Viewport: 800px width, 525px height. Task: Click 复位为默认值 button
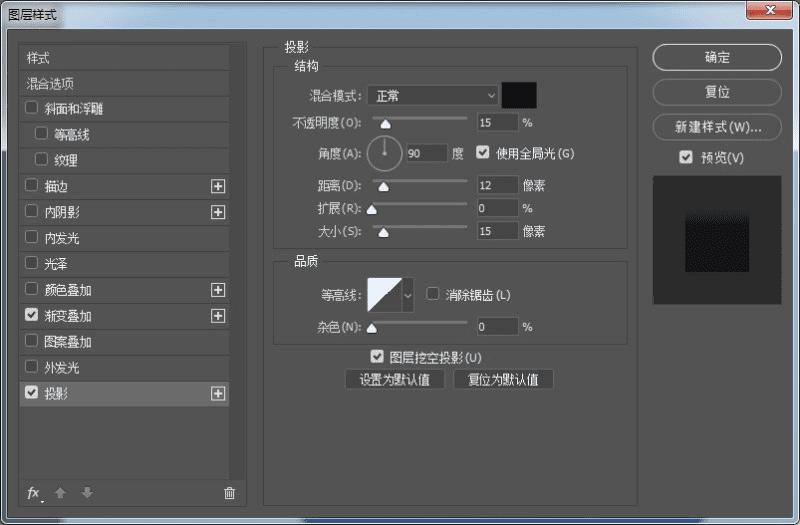(x=503, y=380)
